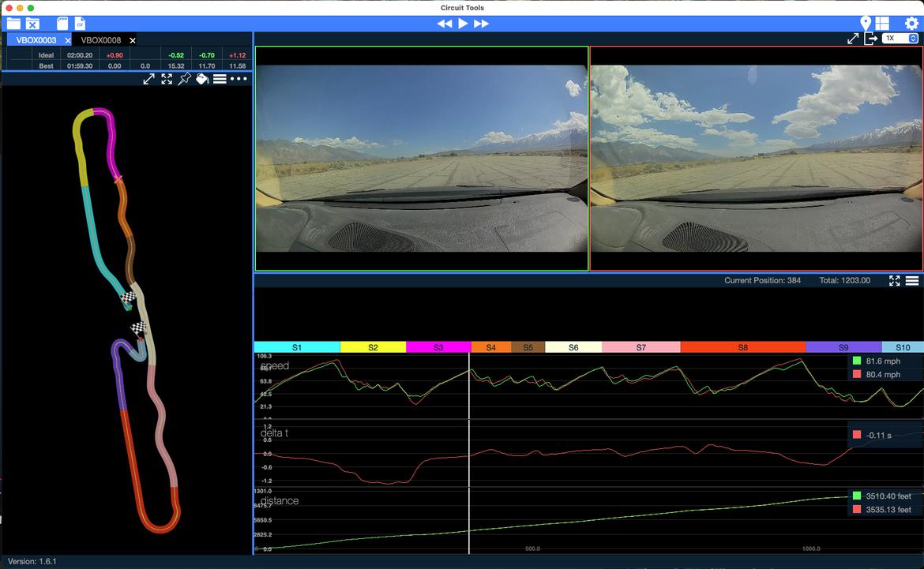Select sector S8 in the sector bar

click(742, 347)
